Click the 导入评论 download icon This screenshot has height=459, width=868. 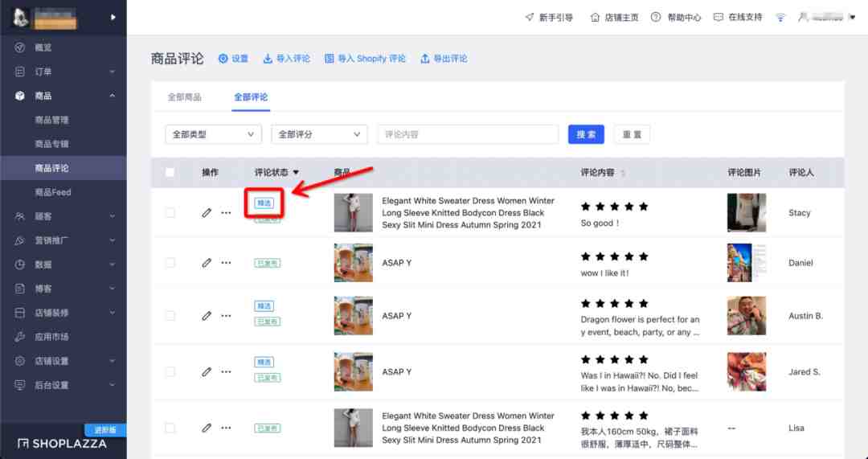coord(268,59)
